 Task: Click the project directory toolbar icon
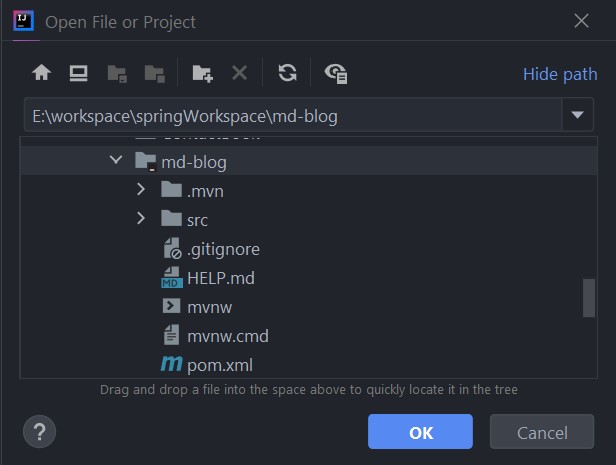(117, 73)
